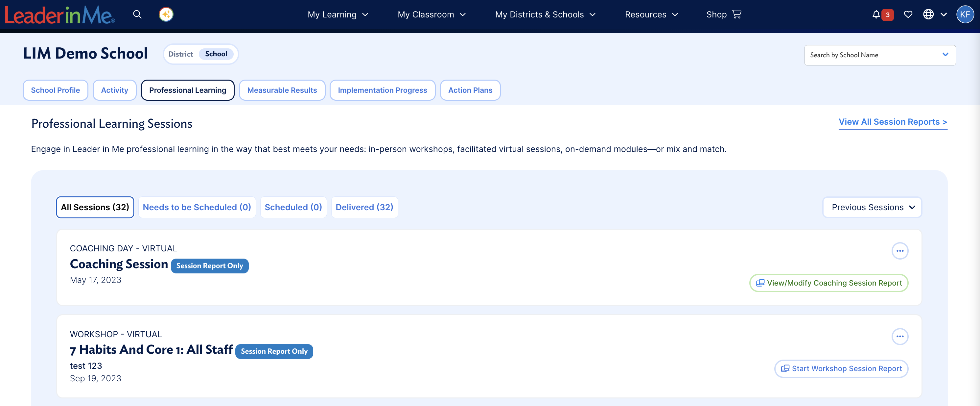
Task: Select the Professional Learning tab
Action: 188,90
